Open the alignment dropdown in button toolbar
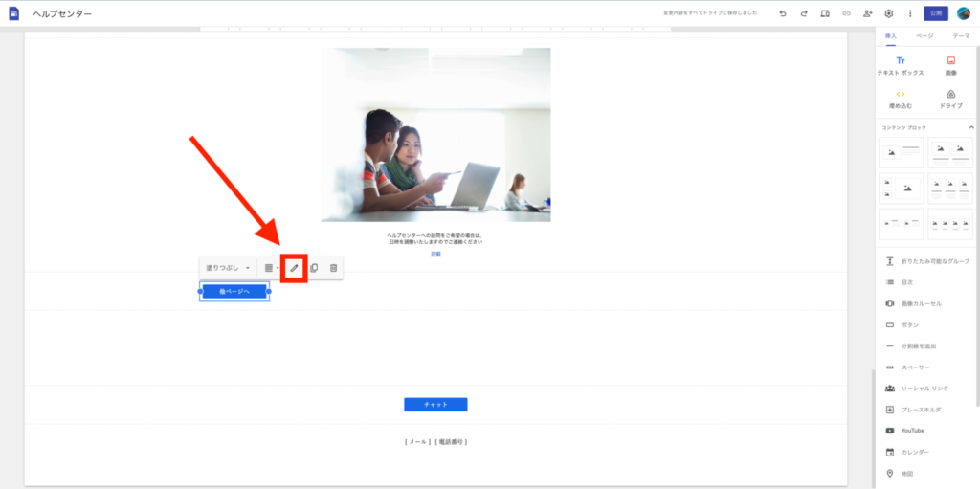 point(272,268)
